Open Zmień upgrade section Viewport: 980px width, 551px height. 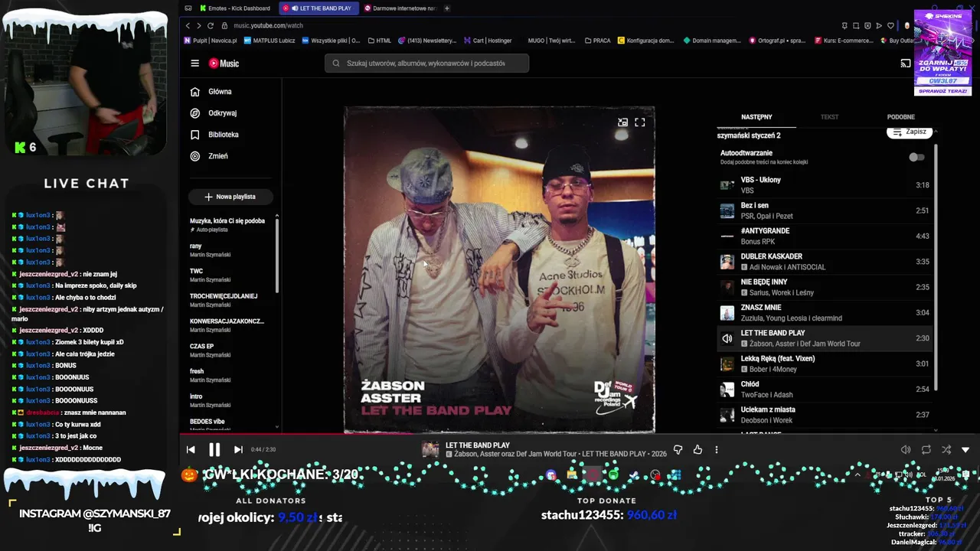(209, 156)
